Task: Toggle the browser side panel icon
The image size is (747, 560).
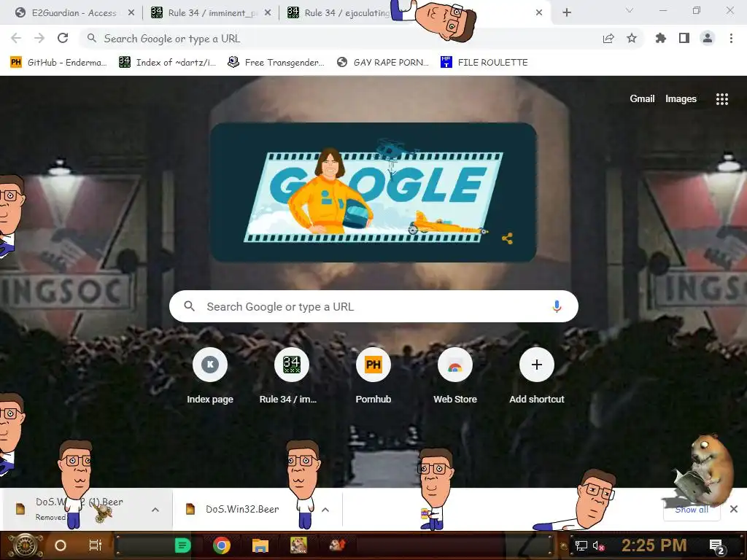Action: [x=684, y=38]
